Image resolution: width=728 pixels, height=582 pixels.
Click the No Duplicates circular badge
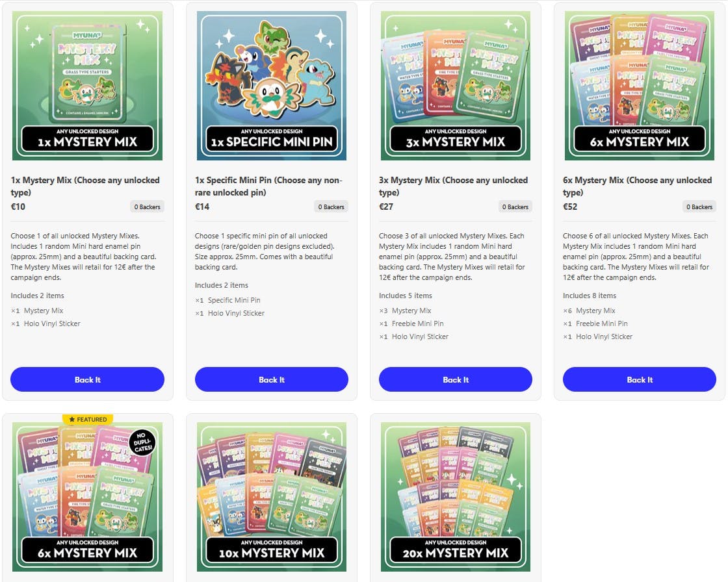tap(142, 442)
